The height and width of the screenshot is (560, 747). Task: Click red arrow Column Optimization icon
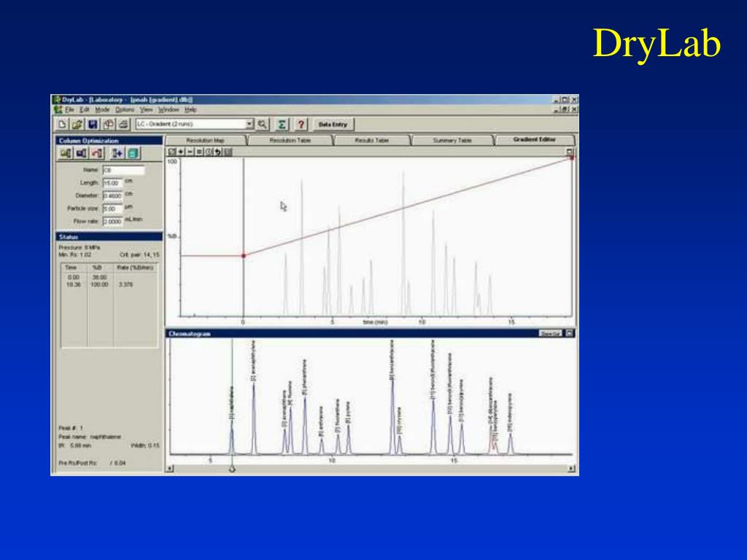(97, 153)
